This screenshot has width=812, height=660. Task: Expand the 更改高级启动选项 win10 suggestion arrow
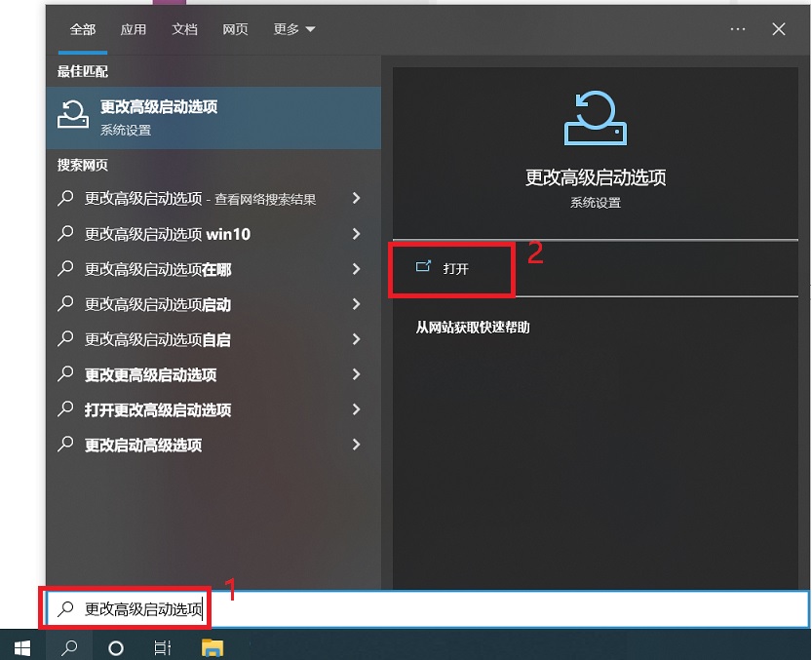pyautogui.click(x=356, y=234)
